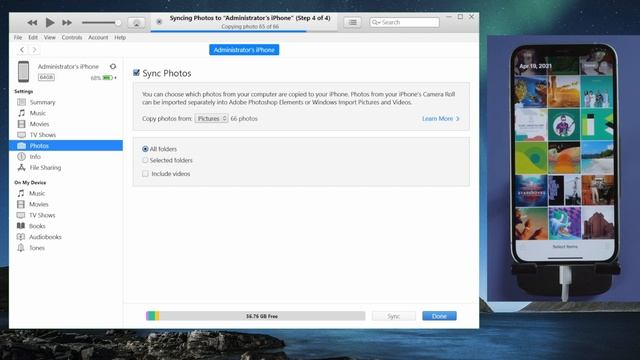This screenshot has width=640, height=360.
Task: Open the File menu
Action: coord(18,37)
